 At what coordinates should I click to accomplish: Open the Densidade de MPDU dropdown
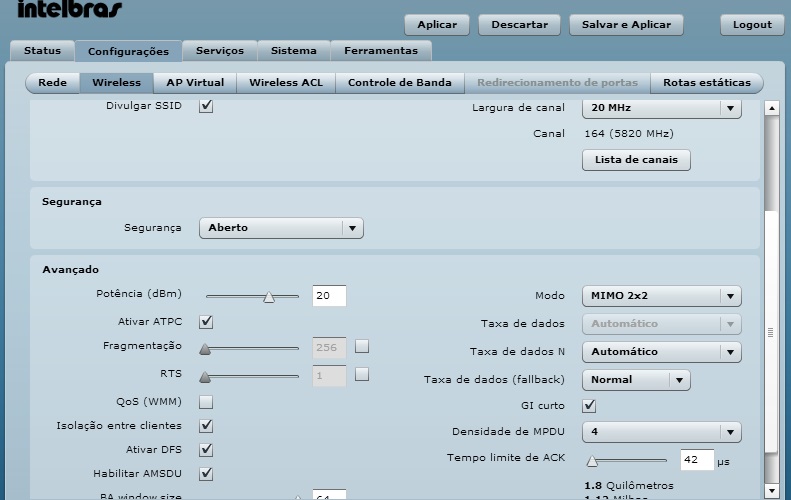[661, 432]
